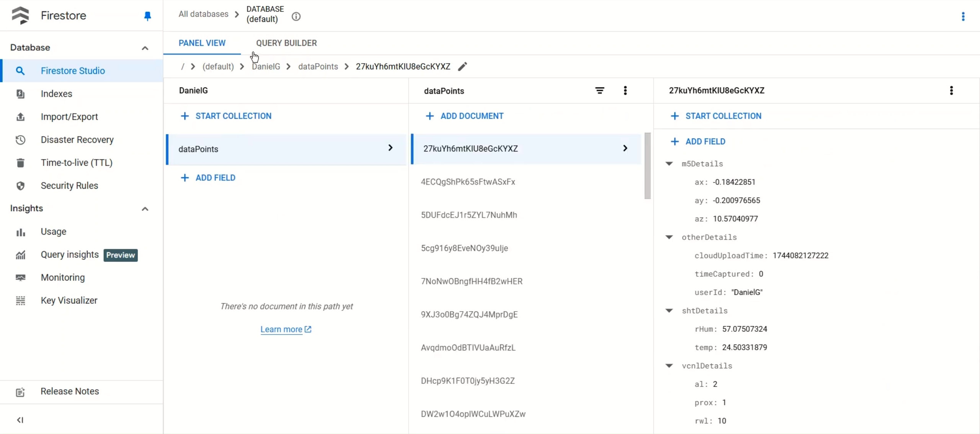
Task: Collapse the otherDetails field group
Action: (x=669, y=237)
